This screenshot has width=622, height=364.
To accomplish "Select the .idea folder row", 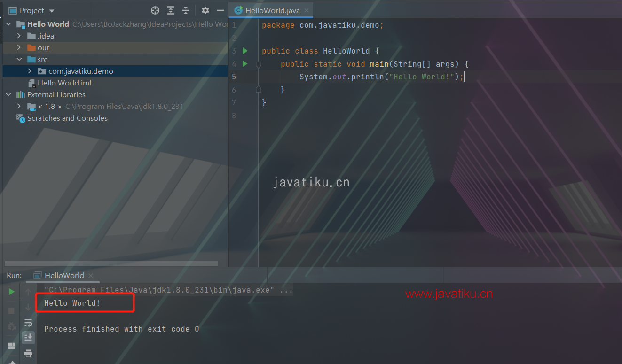I will pyautogui.click(x=116, y=36).
